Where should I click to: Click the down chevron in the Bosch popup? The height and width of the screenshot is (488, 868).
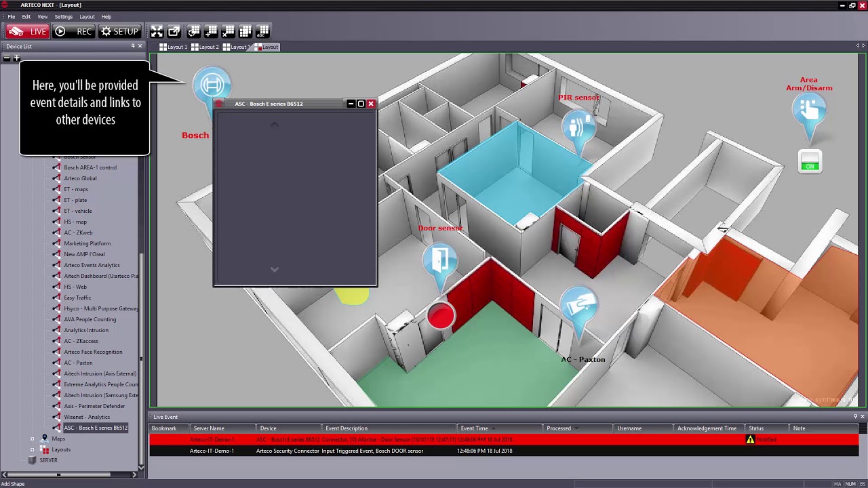click(275, 270)
